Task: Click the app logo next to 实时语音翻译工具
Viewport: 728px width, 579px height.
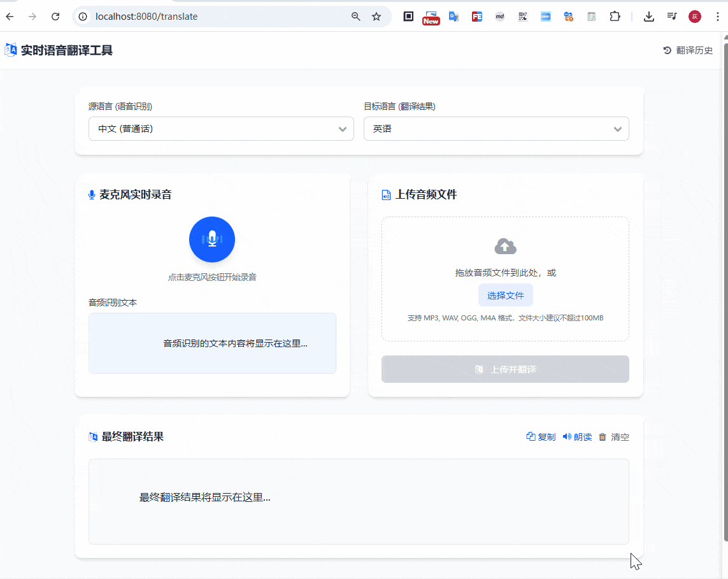Action: pyautogui.click(x=11, y=50)
